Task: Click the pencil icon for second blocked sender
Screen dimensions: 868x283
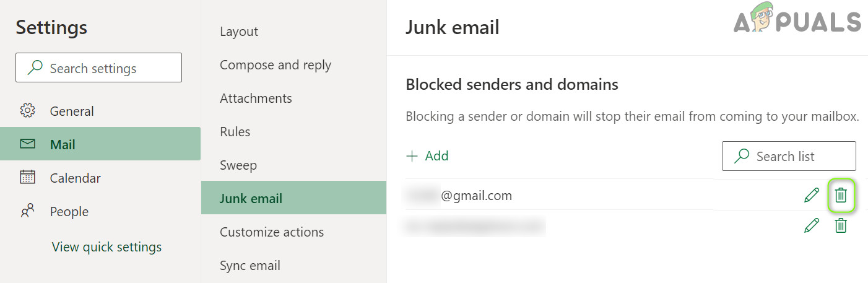Action: [811, 225]
